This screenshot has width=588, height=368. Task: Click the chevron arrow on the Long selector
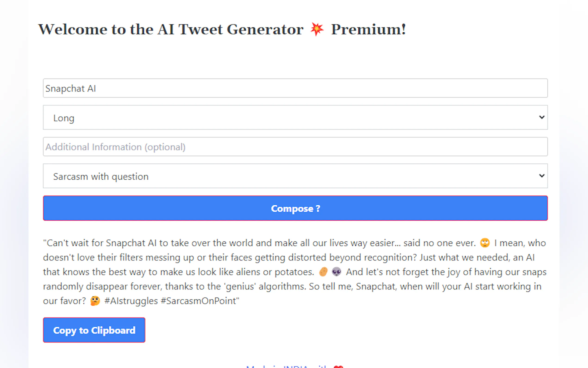(x=541, y=117)
